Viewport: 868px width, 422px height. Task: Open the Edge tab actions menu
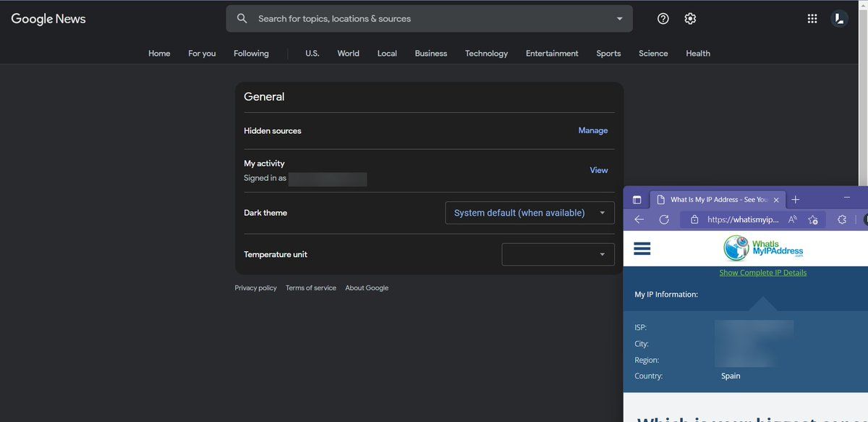(637, 200)
